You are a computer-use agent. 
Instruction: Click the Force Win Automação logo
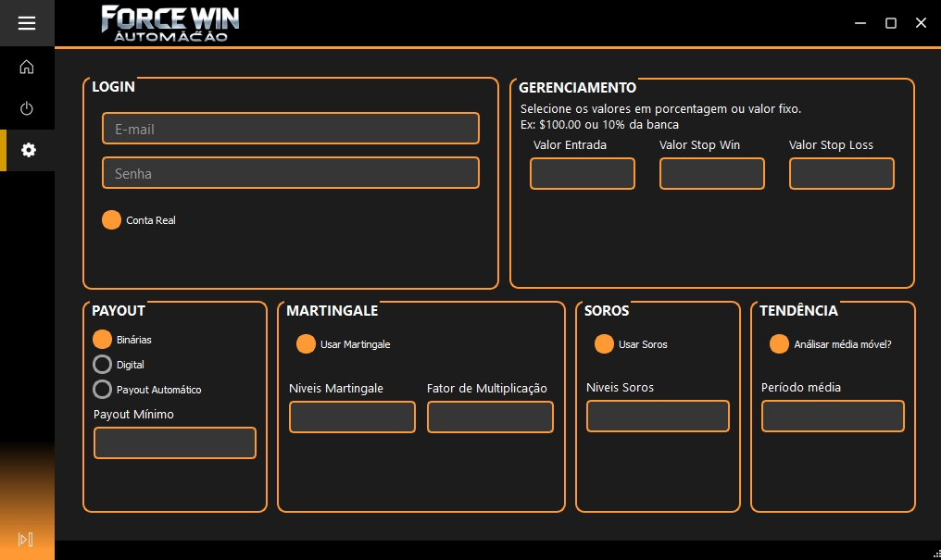(169, 23)
